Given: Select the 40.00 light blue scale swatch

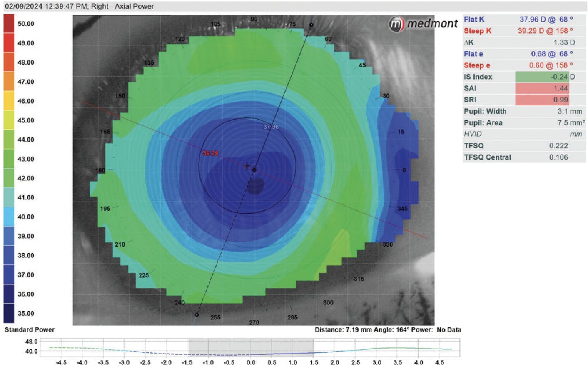Looking at the screenshot, I should click(x=9, y=217).
